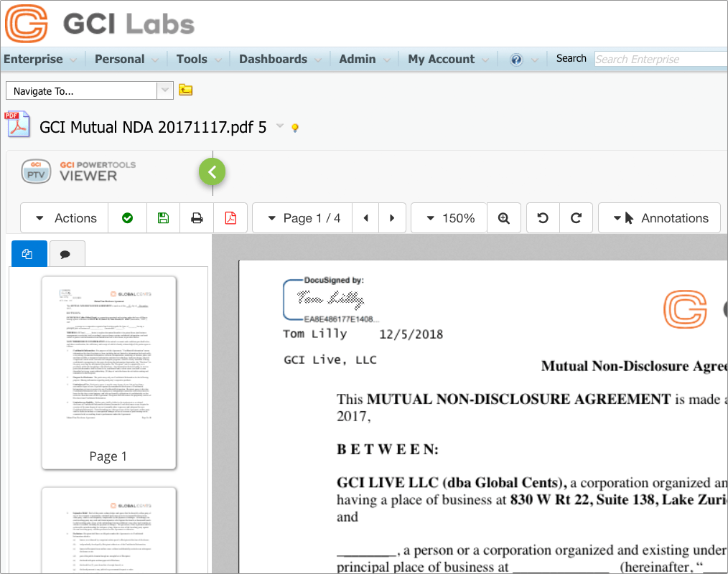728x574 pixels.
Task: Expand the Navigate To combo box
Action: click(x=165, y=90)
